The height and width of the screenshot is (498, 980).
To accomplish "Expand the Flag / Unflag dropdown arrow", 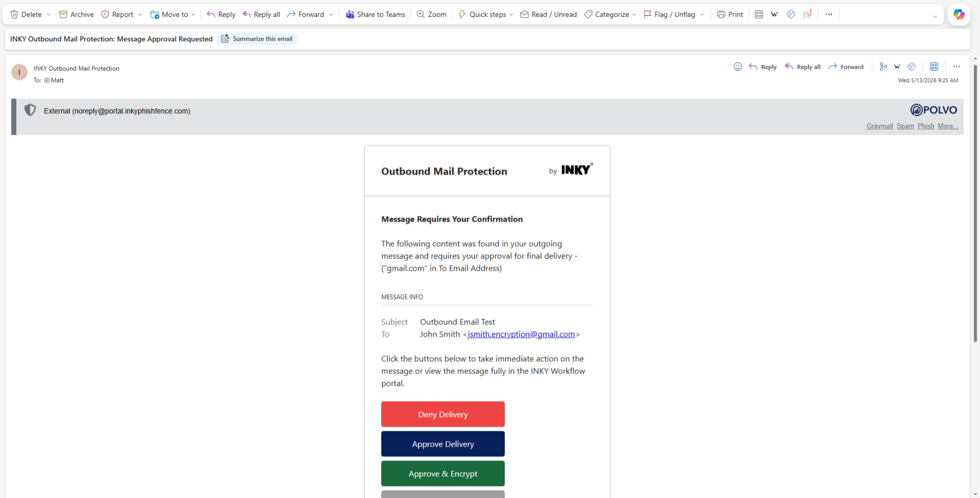I will point(702,15).
